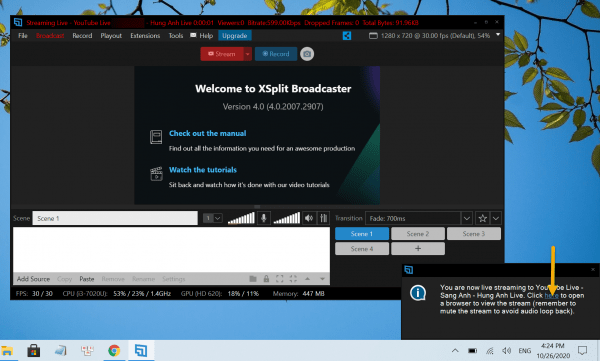This screenshot has height=361, width=600.
Task: Open the Help menu
Action: [206, 36]
